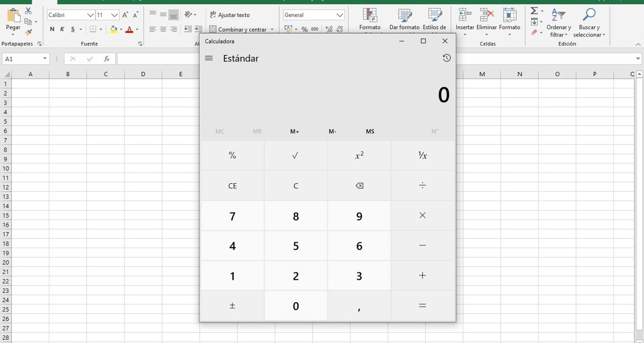Toggle italic formatting (K)
The height and width of the screenshot is (343, 644).
pyautogui.click(x=62, y=29)
